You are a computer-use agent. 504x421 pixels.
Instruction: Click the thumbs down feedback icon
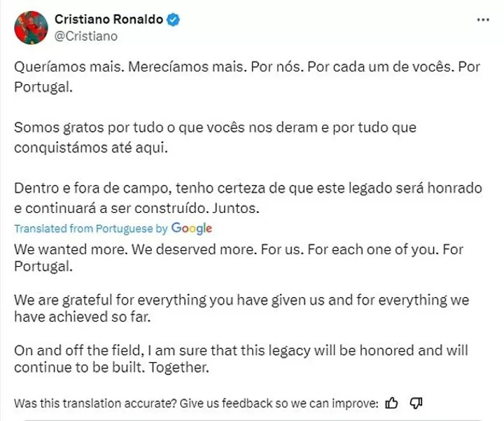click(x=416, y=403)
